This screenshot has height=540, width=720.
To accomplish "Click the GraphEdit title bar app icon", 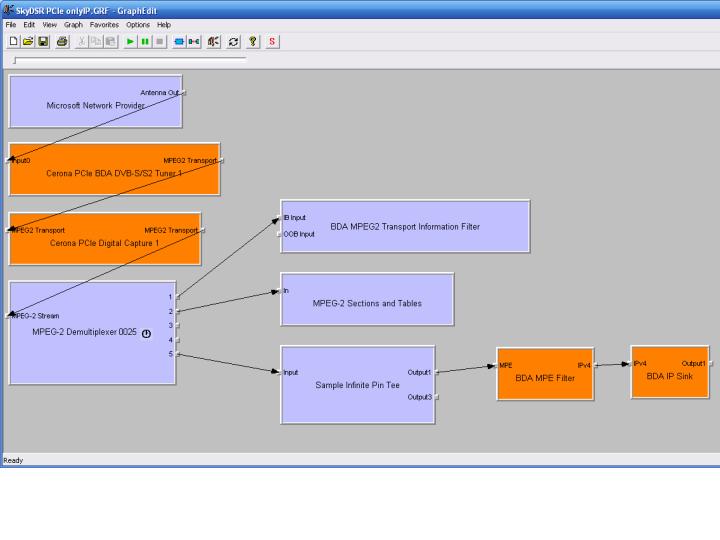I will point(8,9).
